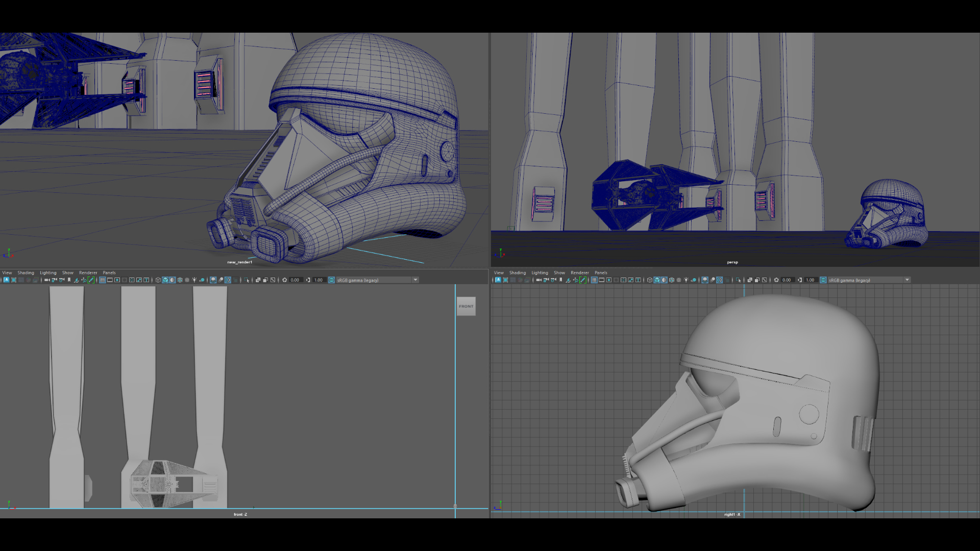The image size is (980, 551).
Task: Enable Smooth Shade All in the right viewport
Action: [x=657, y=280]
